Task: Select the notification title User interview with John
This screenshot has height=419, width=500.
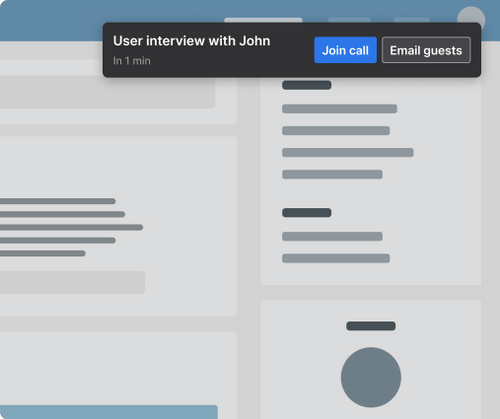Action: pyautogui.click(x=192, y=41)
